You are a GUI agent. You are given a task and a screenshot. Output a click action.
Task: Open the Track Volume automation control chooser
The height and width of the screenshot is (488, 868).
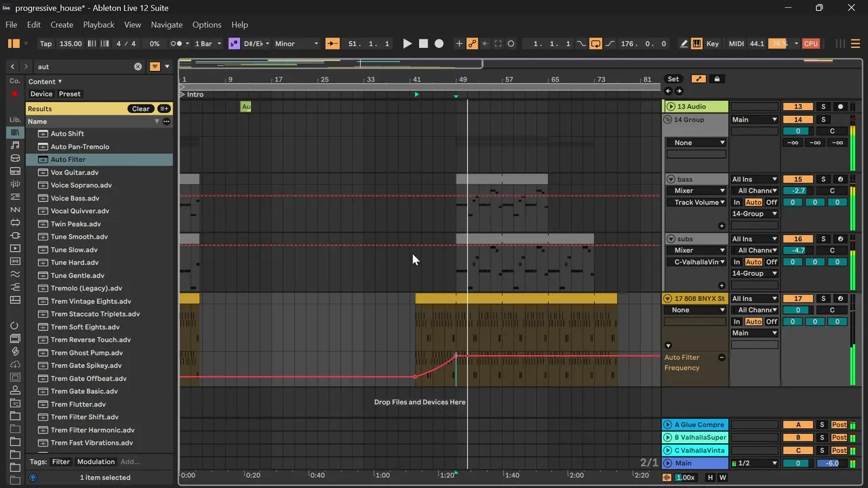696,203
